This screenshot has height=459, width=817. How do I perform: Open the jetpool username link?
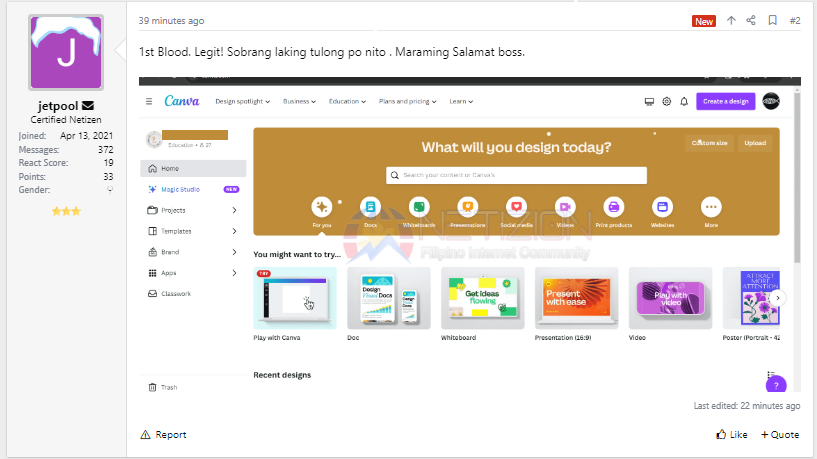pos(58,106)
